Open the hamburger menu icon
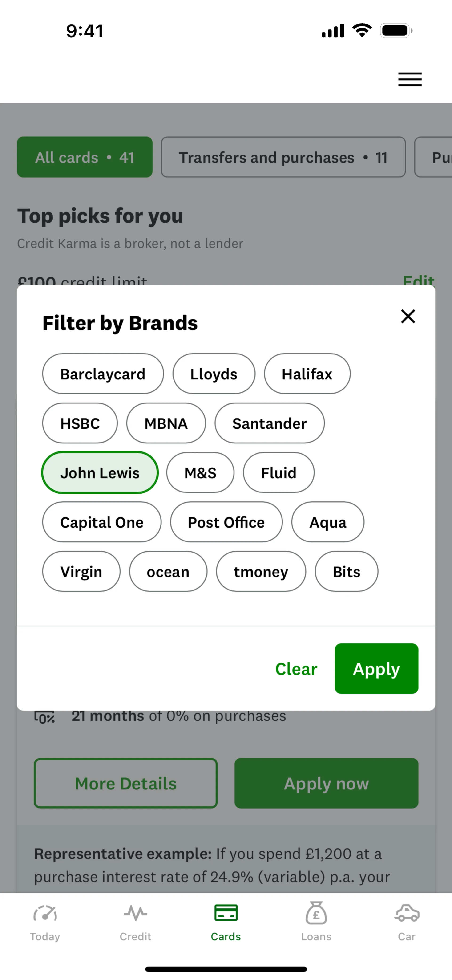 point(410,79)
